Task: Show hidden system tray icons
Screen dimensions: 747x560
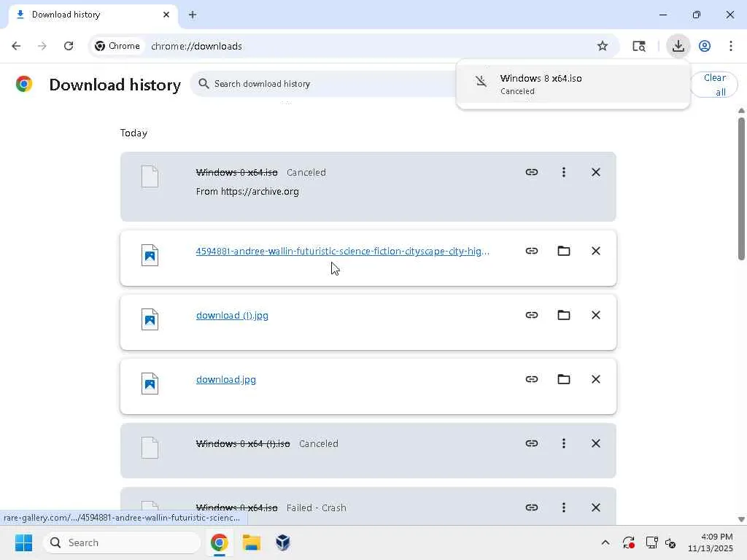Action: click(x=605, y=542)
